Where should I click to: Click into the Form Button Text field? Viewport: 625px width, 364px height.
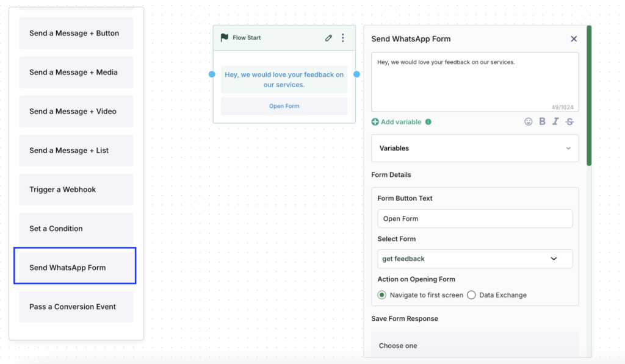[x=475, y=219]
